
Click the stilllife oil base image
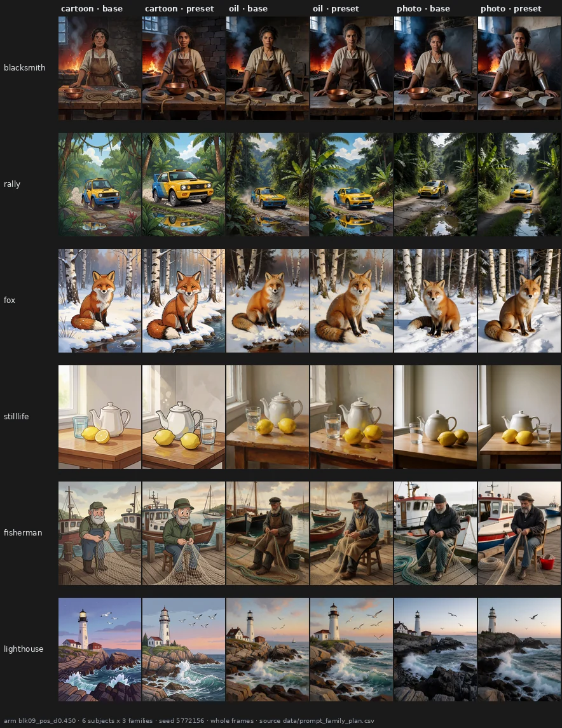coord(268,417)
